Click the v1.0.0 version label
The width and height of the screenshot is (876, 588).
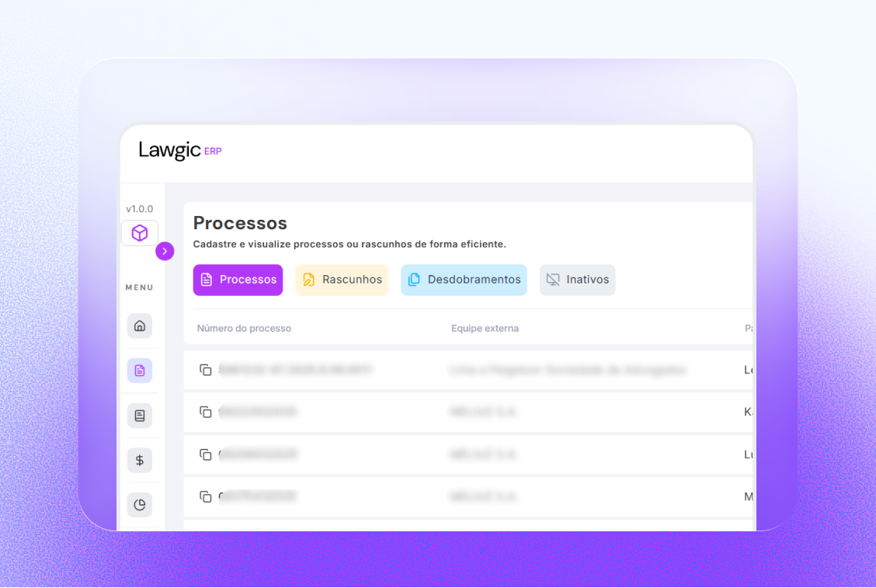(140, 209)
